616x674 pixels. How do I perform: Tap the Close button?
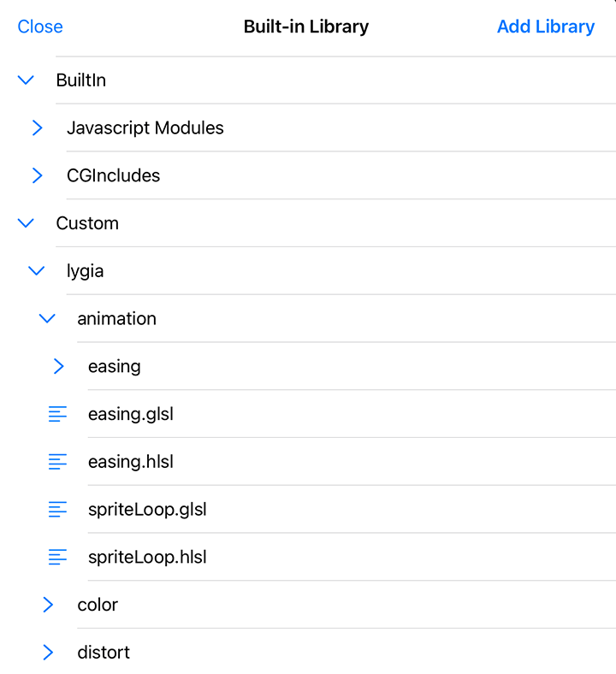pos(40,27)
